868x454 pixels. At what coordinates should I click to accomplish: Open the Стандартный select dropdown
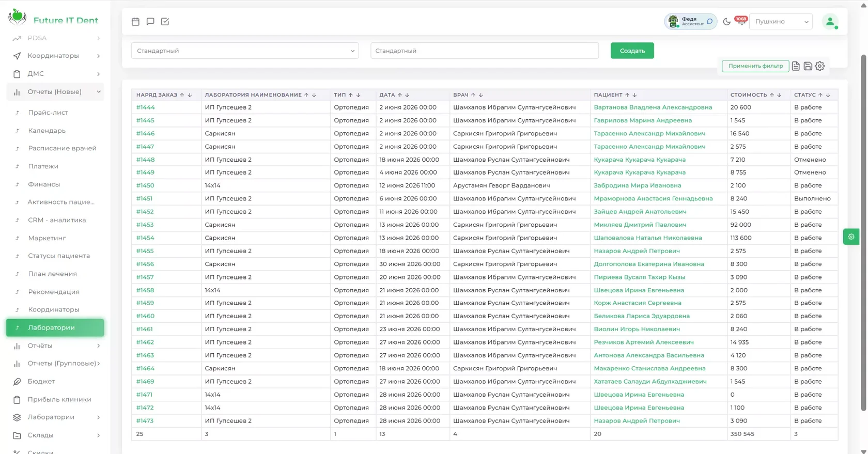[x=245, y=51]
